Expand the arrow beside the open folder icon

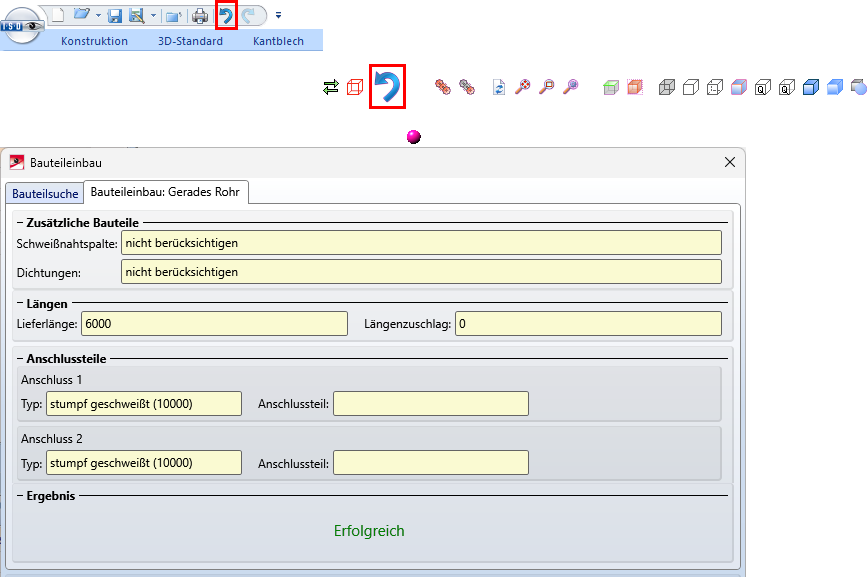click(x=98, y=15)
